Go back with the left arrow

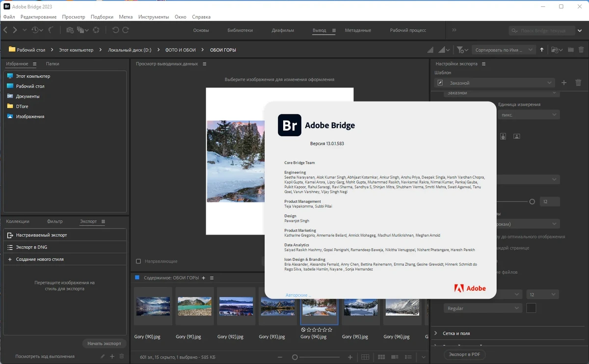point(5,30)
